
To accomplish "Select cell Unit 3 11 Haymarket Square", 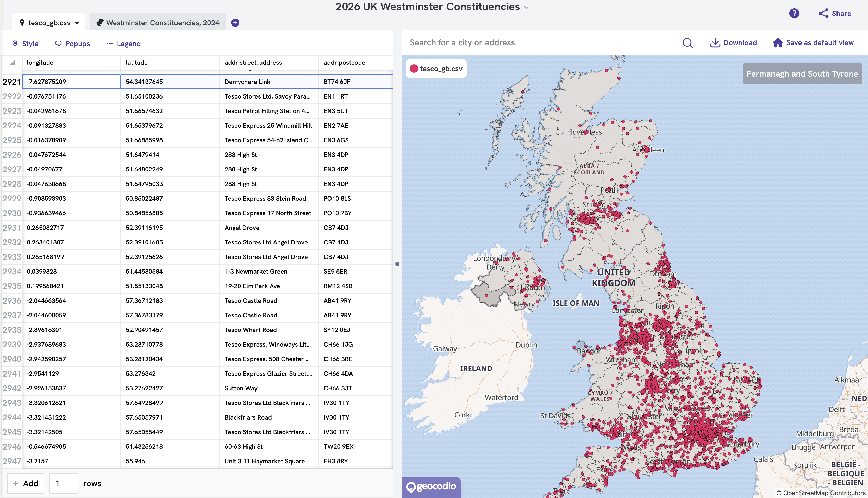I will (268, 461).
